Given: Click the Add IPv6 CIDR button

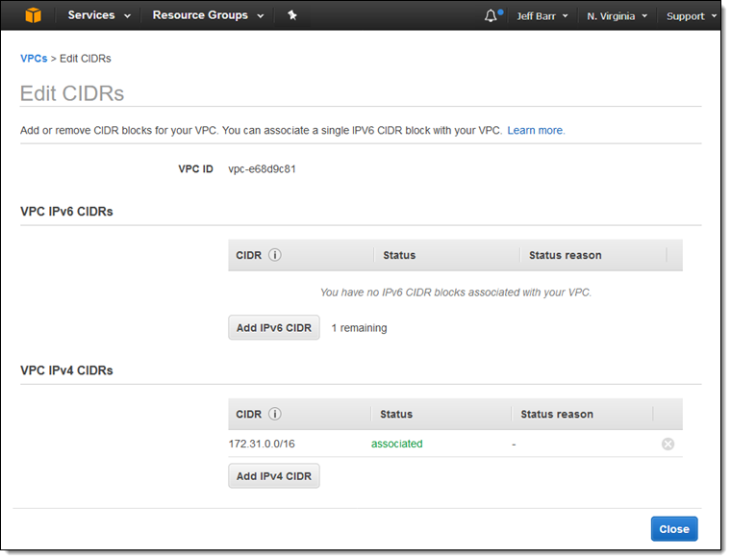Looking at the screenshot, I should point(274,328).
